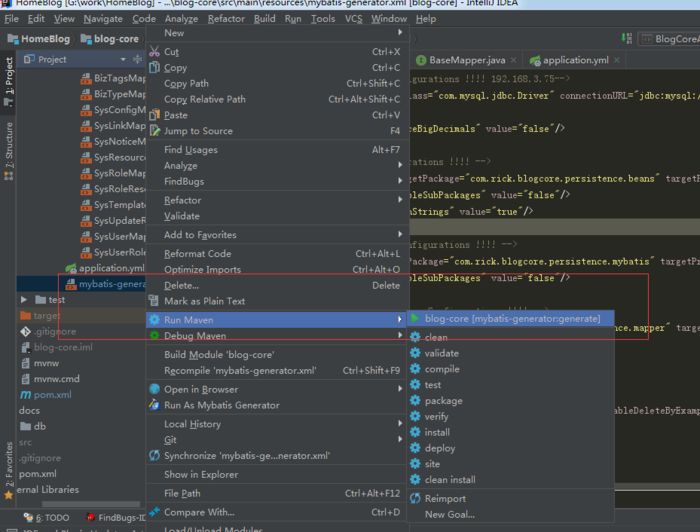
Task: Click the Jump to Source pencil icon
Action: click(x=154, y=131)
